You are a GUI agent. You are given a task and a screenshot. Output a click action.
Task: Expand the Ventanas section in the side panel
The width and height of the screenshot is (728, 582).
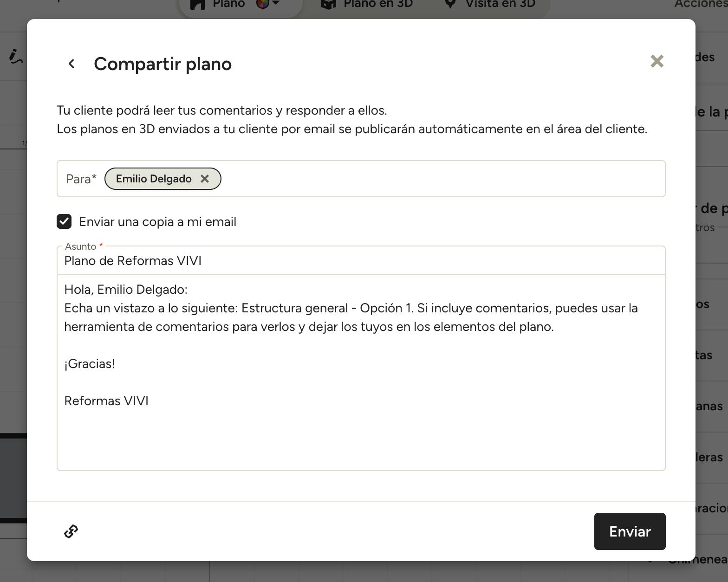point(709,406)
